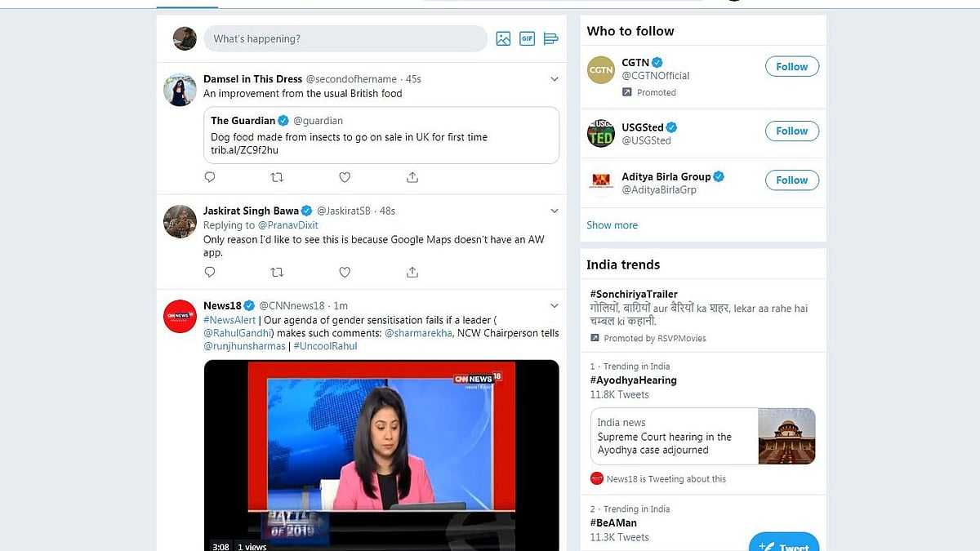980x551 pixels.
Task: Follow the Aditya Birla Group account
Action: (791, 180)
